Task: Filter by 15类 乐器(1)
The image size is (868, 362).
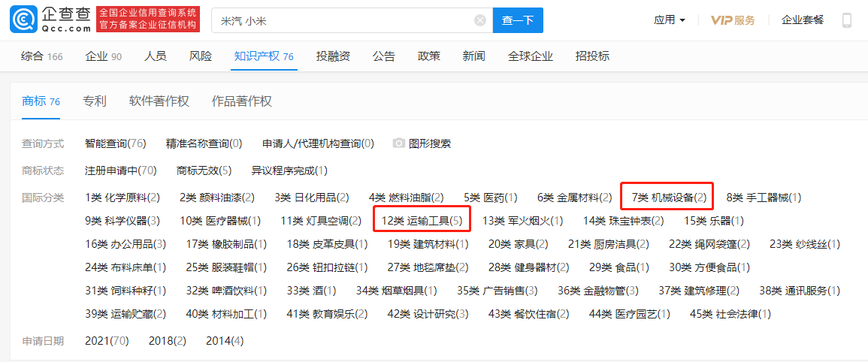Action: coord(714,221)
